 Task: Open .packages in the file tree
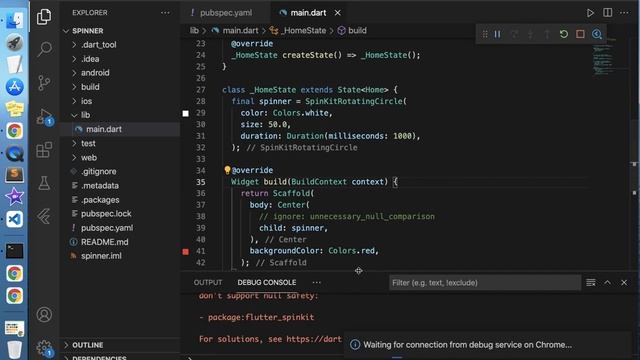(x=120, y=200)
